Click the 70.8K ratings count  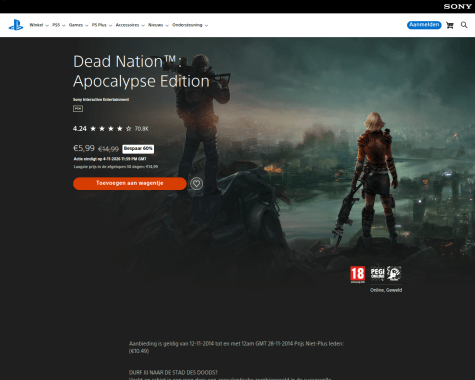pyautogui.click(x=142, y=129)
